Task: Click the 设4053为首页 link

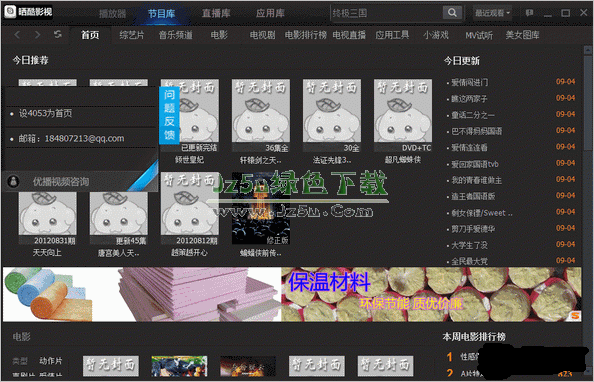Action: click(x=45, y=113)
